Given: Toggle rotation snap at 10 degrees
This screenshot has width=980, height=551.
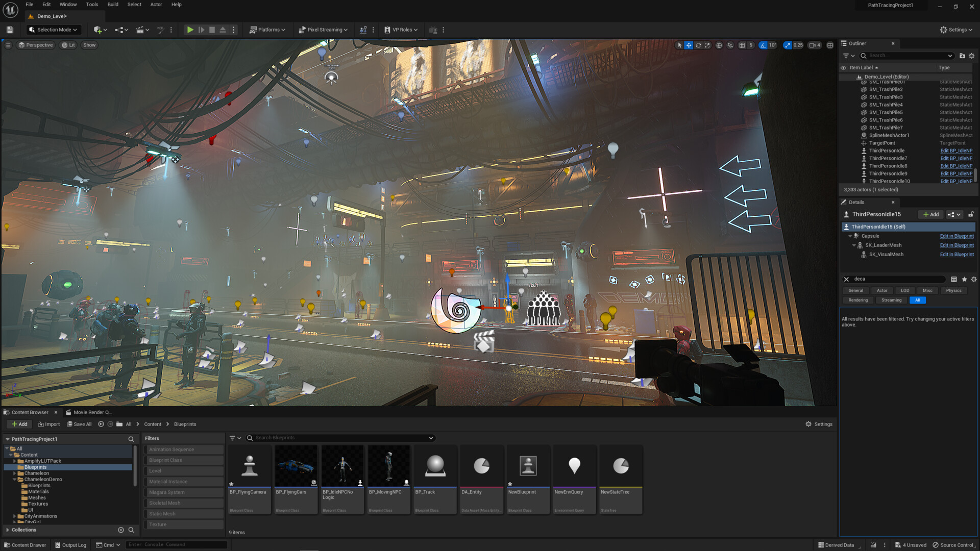Looking at the screenshot, I should point(763,45).
